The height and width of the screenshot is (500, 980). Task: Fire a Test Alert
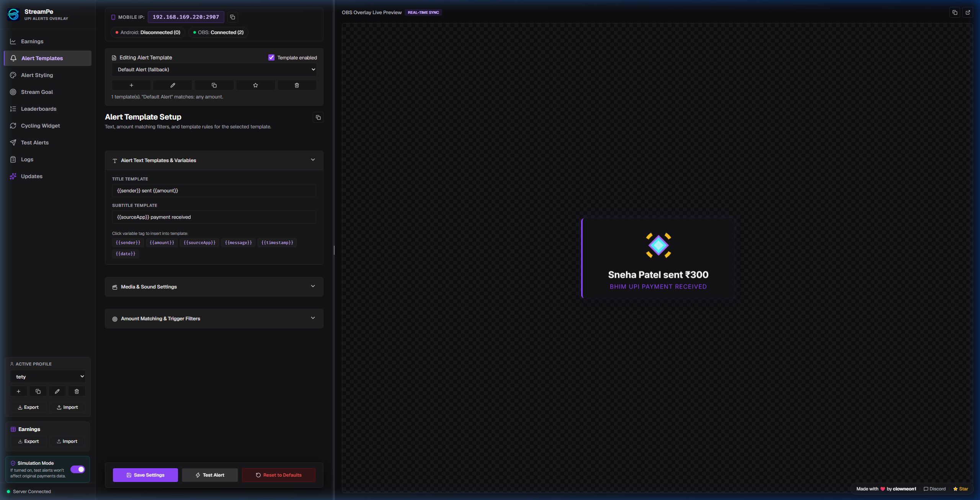click(x=210, y=475)
